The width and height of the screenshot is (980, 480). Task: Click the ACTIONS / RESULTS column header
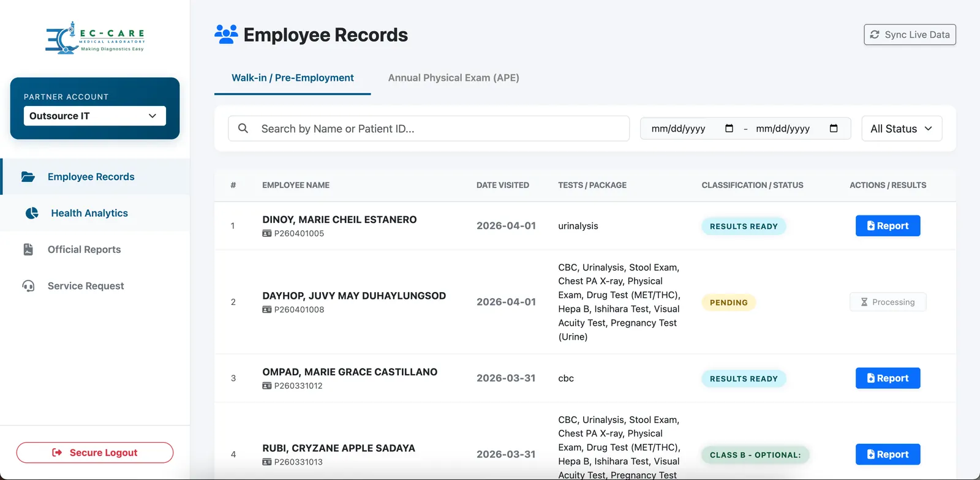click(x=888, y=185)
